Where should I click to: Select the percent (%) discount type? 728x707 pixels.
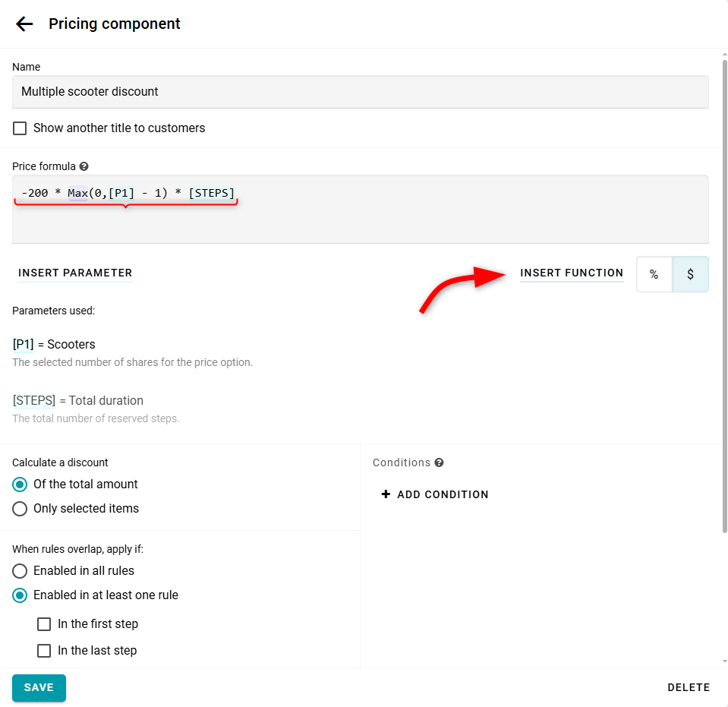[x=654, y=274]
